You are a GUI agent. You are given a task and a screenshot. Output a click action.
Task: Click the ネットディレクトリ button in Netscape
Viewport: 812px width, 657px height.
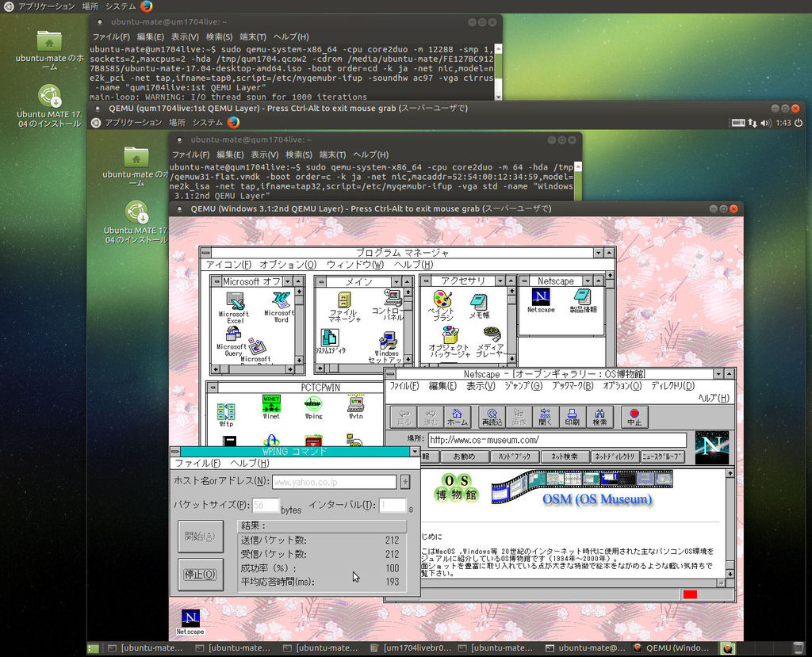tap(615, 456)
